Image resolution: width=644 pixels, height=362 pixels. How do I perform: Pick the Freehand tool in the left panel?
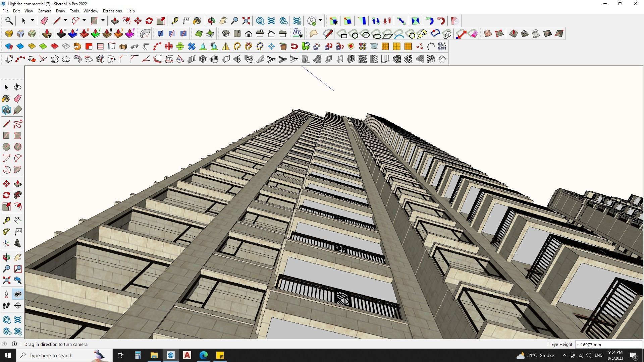coord(18,124)
